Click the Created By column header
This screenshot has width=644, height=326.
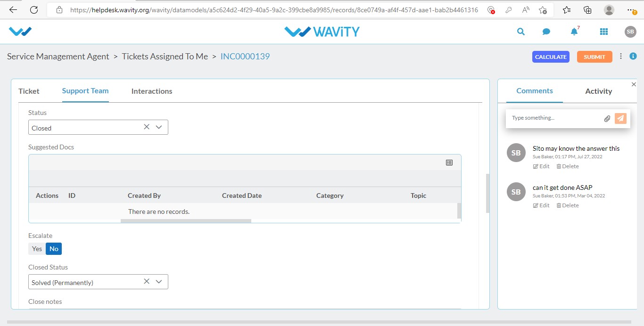coord(144,196)
